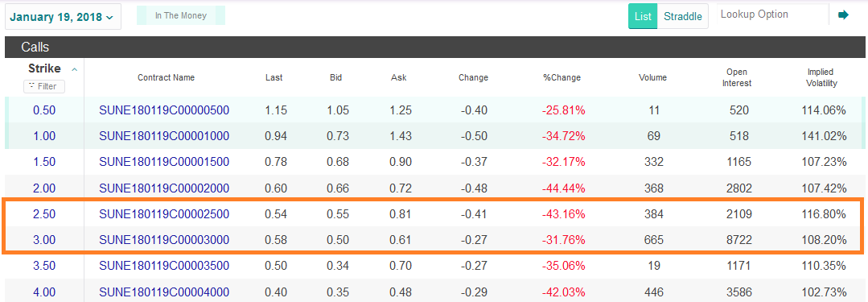The image size is (868, 302).
Task: Click volume value 384
Action: tap(654, 214)
